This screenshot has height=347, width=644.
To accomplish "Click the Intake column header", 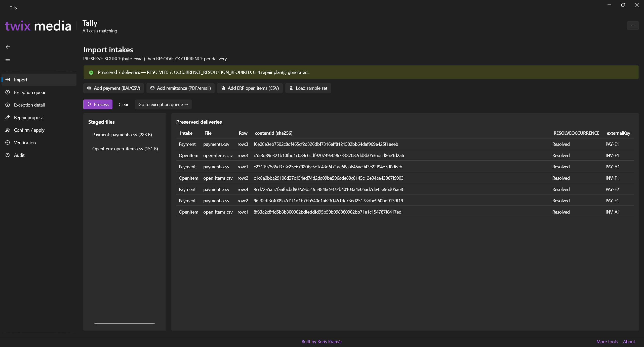I will [x=186, y=133].
